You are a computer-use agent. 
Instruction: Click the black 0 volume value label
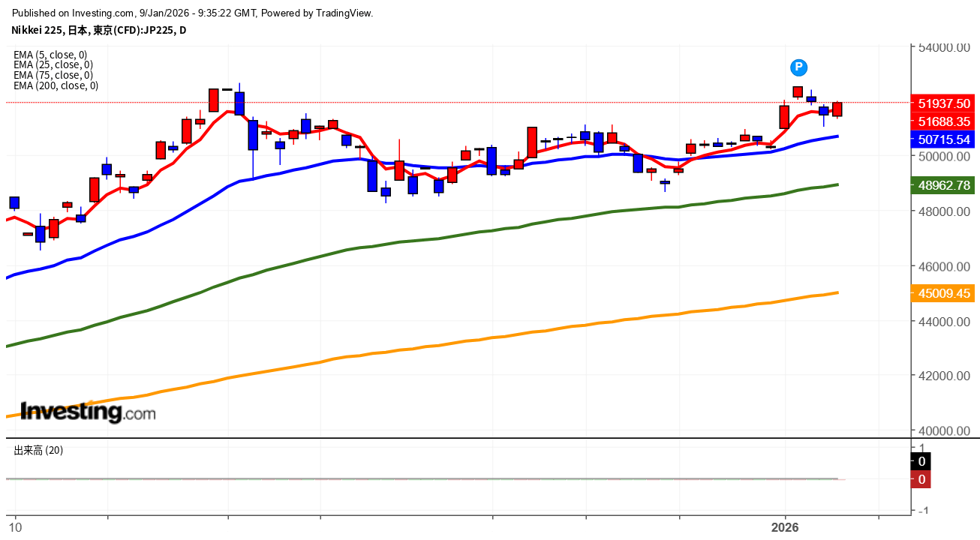click(921, 461)
